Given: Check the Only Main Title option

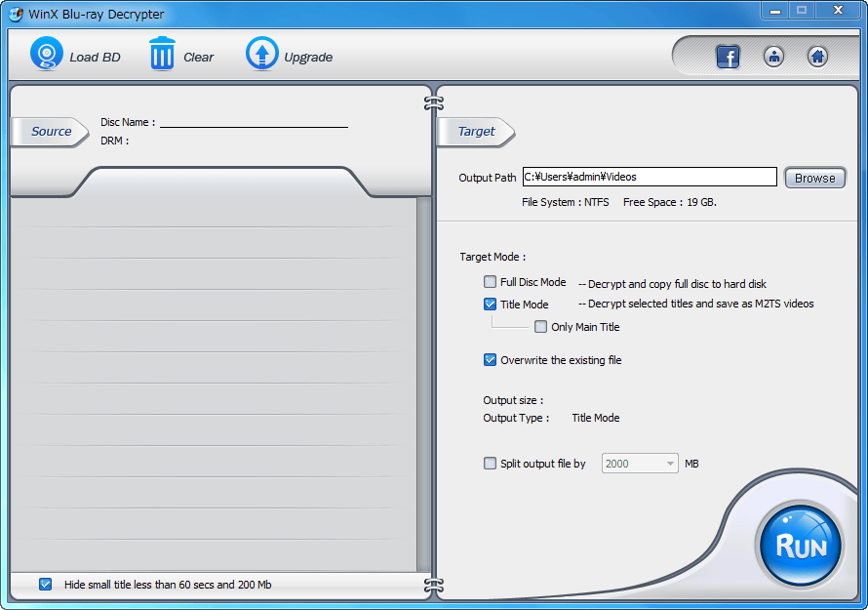Looking at the screenshot, I should click(541, 327).
